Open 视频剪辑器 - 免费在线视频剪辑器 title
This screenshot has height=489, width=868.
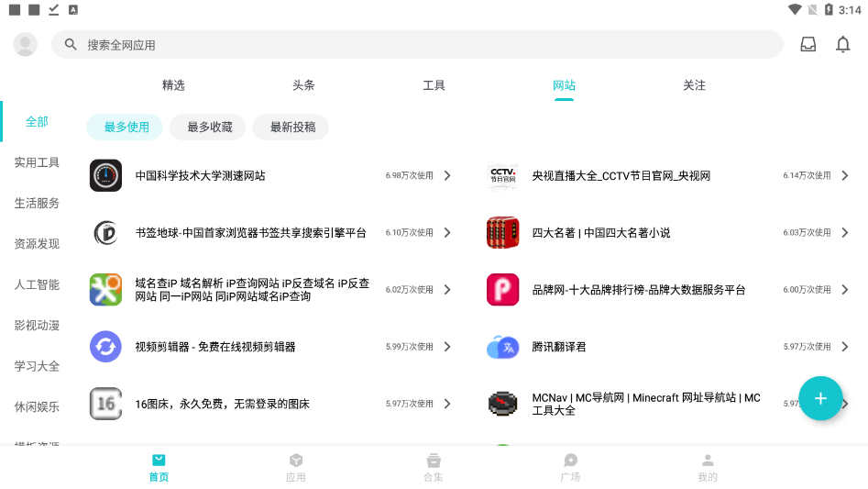pos(215,347)
